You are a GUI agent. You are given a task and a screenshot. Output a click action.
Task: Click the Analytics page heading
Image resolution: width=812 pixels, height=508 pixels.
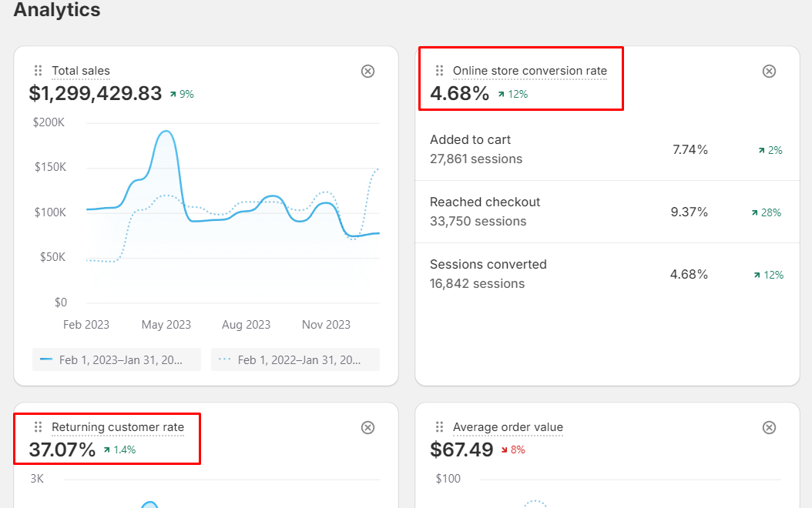pos(57,10)
